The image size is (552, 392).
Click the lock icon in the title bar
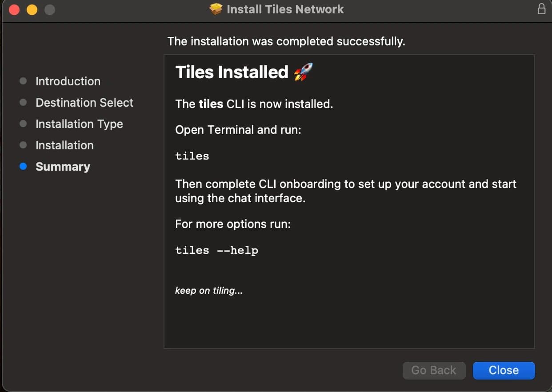541,9
